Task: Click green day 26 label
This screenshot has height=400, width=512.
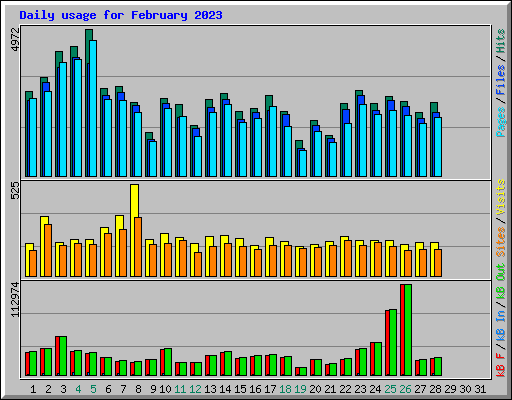Action: coord(405,389)
